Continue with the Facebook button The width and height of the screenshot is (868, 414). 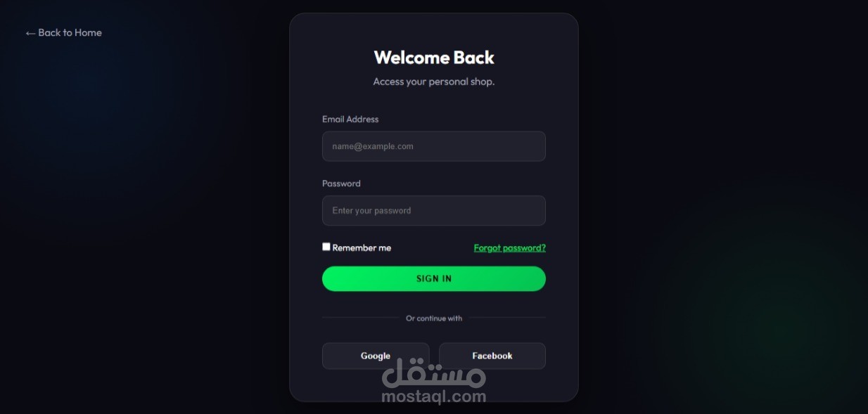click(492, 356)
